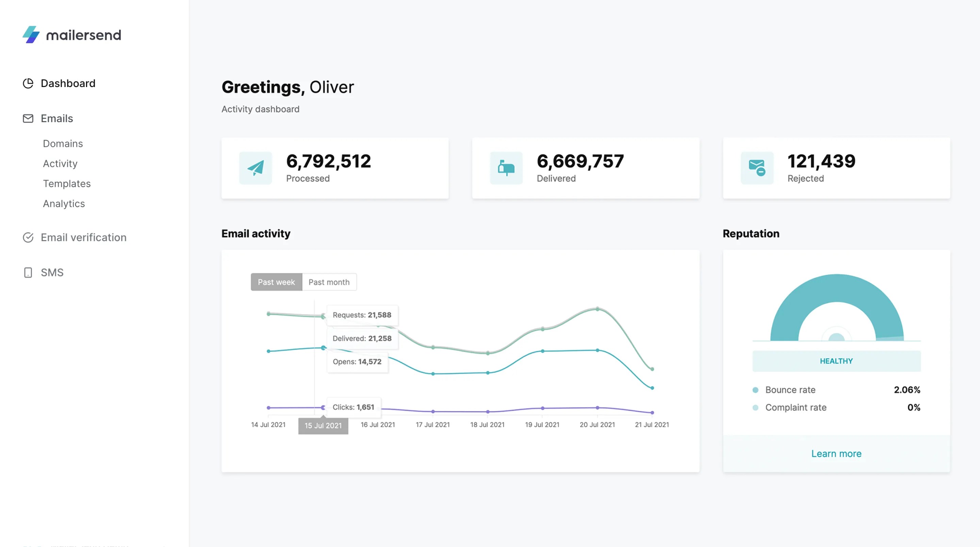Click the HEALTHY reputation gauge
Viewport: 980px width, 547px height.
coord(836,361)
